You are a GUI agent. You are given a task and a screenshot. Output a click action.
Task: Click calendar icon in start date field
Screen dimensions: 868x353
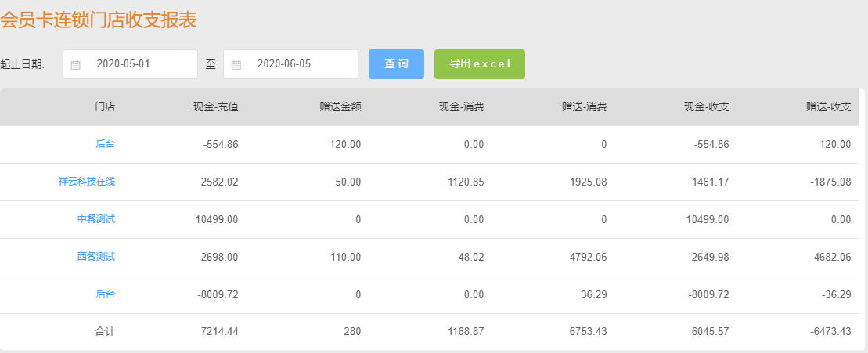[75, 65]
